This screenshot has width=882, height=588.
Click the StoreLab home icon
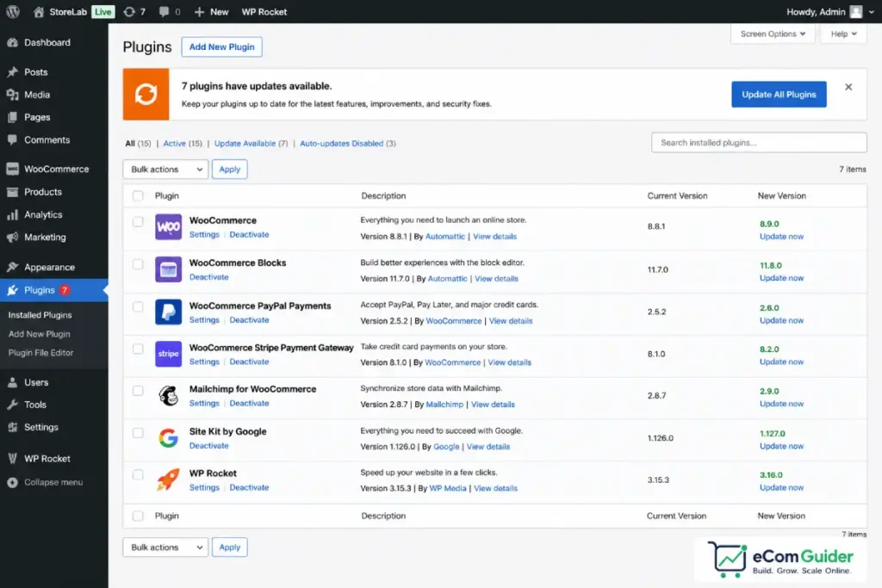[x=38, y=12]
